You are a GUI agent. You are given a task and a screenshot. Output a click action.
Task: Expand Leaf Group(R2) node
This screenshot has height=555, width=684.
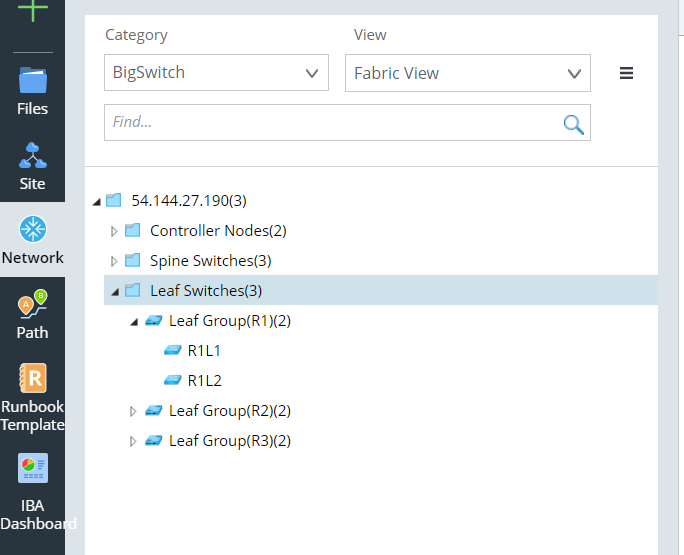133,411
